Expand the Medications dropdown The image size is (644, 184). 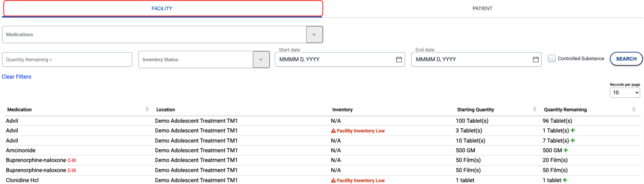[314, 35]
